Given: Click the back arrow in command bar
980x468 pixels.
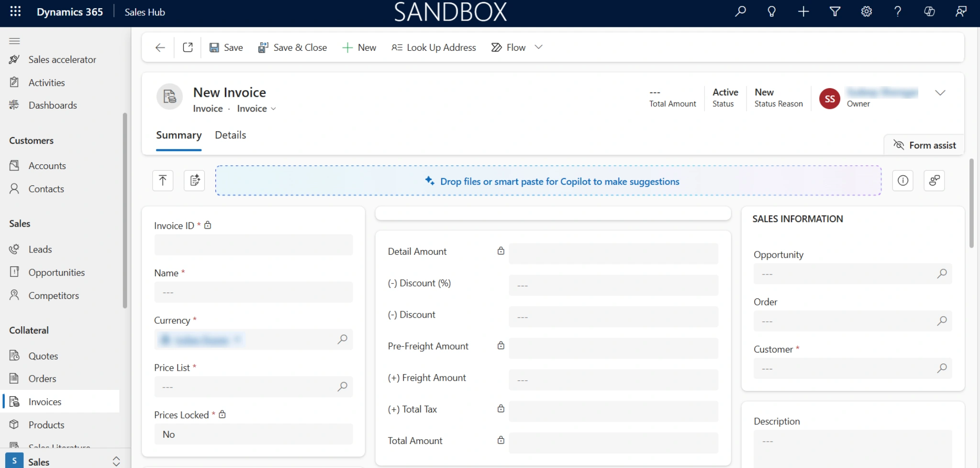Looking at the screenshot, I should click(160, 47).
